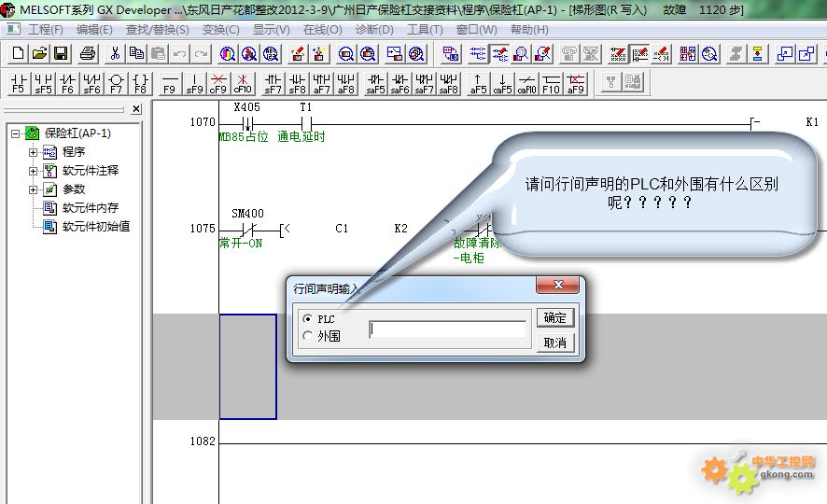Click the caF10 invert result icon
This screenshot has width=827, height=504.
(526, 83)
